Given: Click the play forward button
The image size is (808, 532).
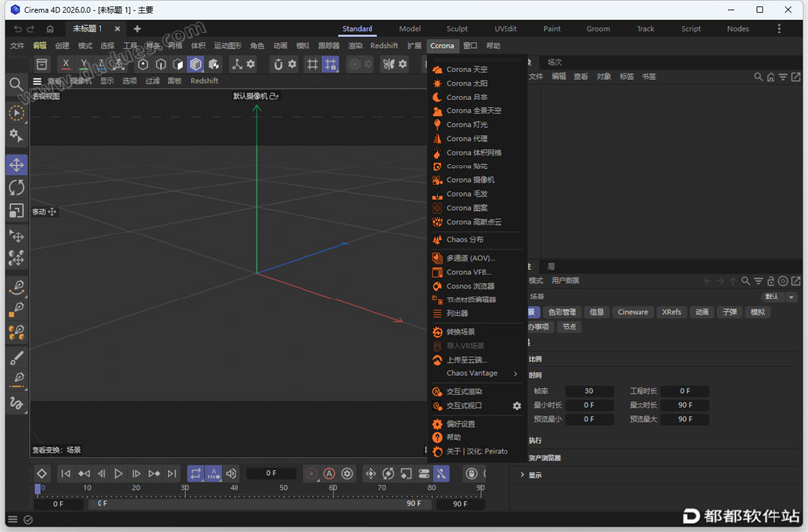Looking at the screenshot, I should pos(118,473).
